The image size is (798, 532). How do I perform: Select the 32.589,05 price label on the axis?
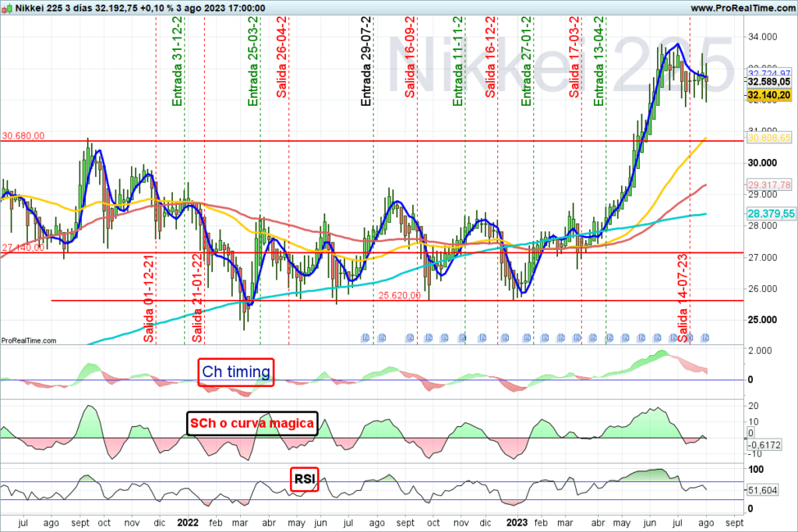[x=769, y=82]
